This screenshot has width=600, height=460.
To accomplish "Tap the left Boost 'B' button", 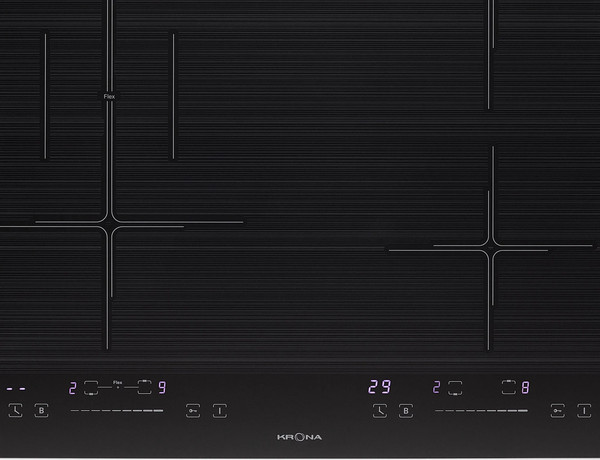I will pyautogui.click(x=41, y=410).
